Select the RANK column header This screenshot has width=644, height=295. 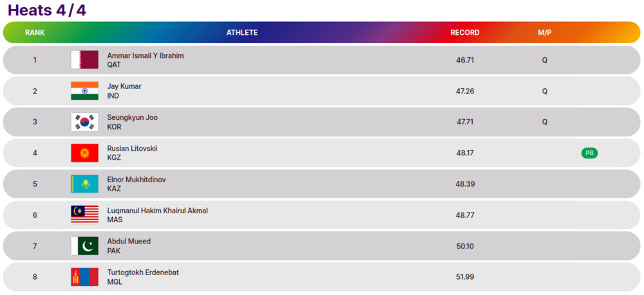[x=35, y=32]
